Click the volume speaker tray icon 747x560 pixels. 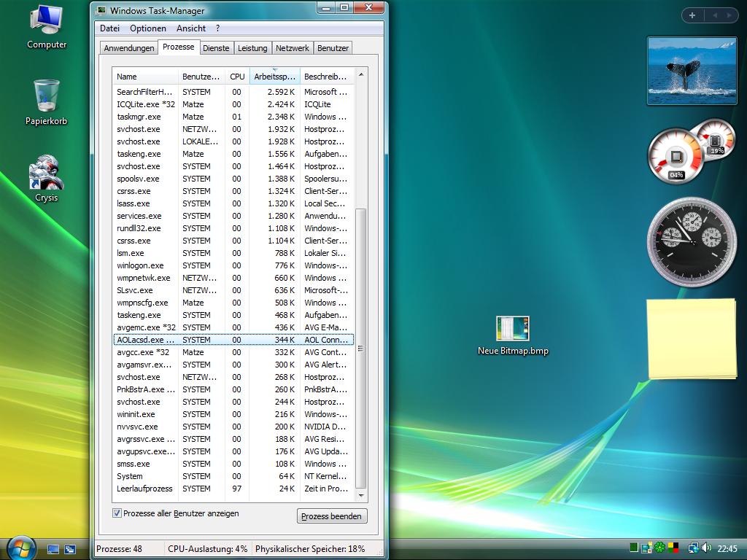706,548
